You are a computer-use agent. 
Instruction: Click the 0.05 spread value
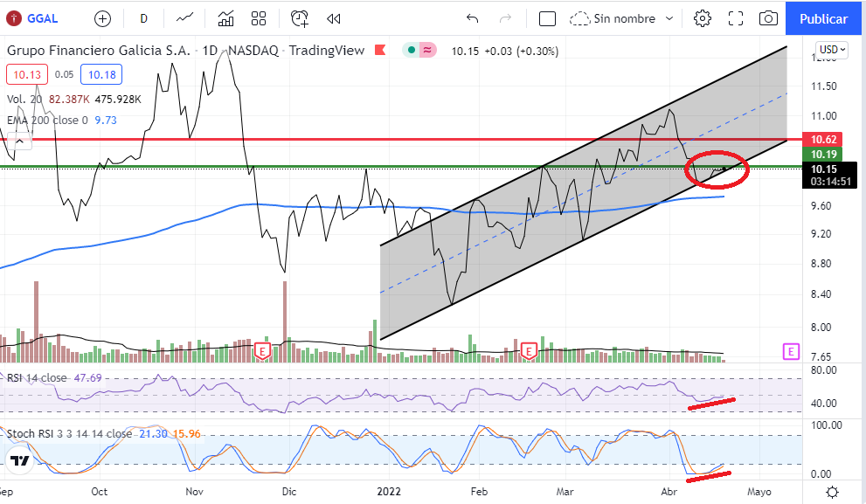click(64, 74)
